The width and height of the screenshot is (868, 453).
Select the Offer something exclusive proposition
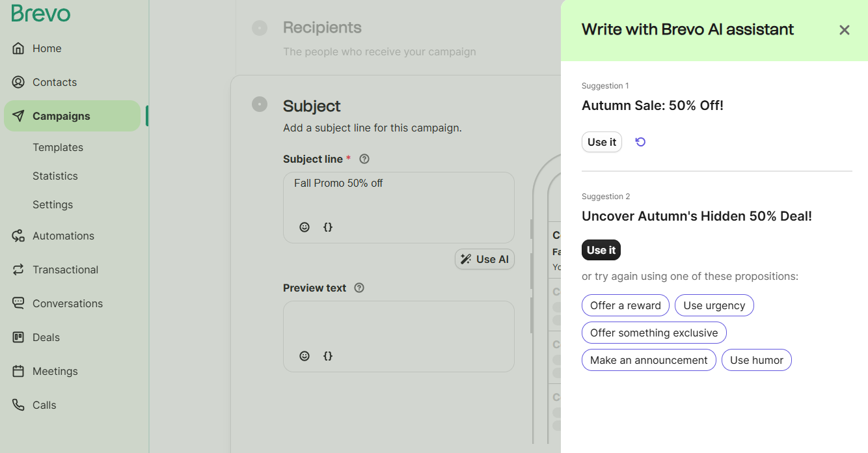(654, 333)
